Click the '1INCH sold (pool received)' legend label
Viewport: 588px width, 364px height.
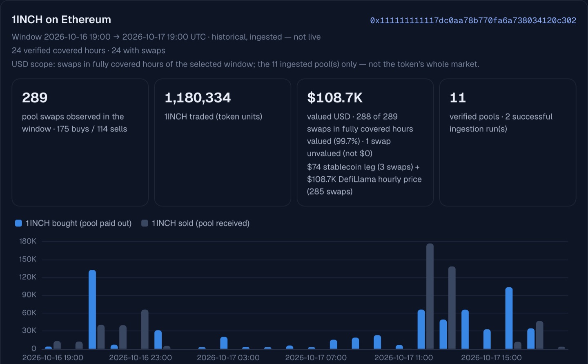pos(200,223)
